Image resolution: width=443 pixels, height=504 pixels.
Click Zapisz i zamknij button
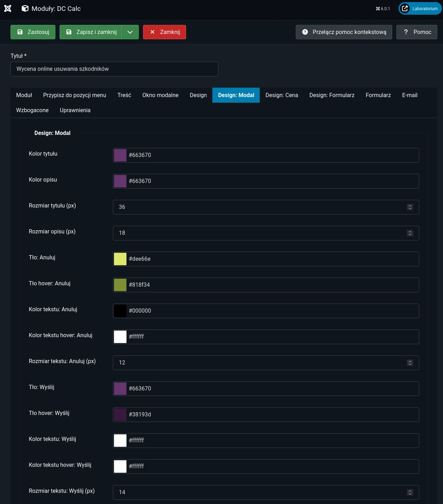point(91,32)
